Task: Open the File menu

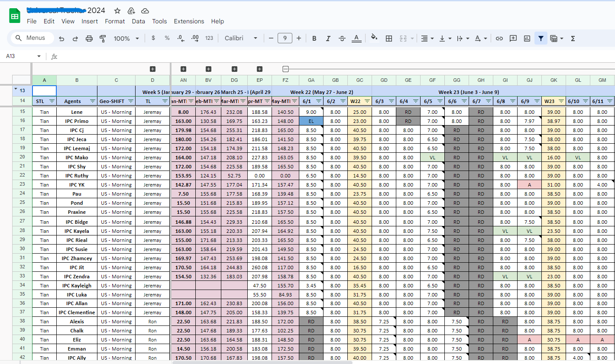Action: coord(32,21)
